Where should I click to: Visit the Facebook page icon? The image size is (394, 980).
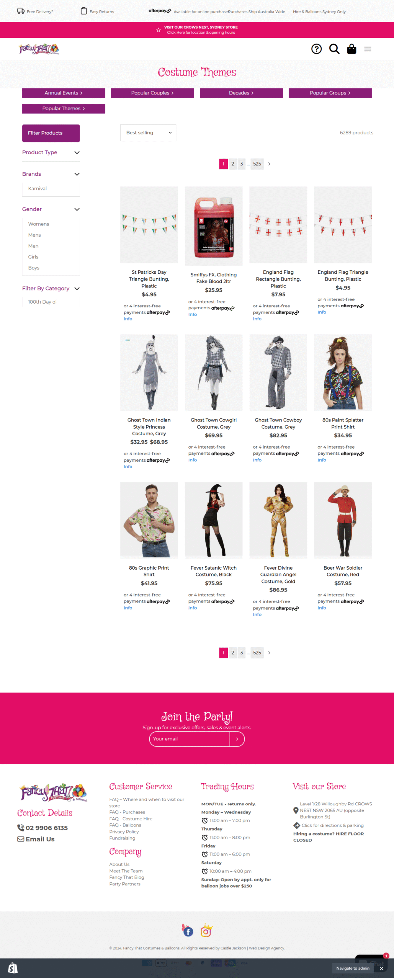coord(188,931)
